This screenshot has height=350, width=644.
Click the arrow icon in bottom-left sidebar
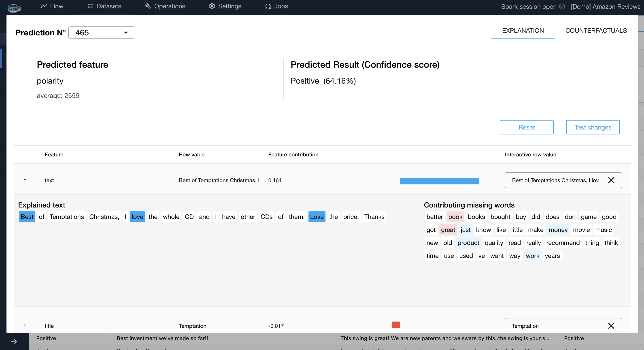[x=14, y=341]
